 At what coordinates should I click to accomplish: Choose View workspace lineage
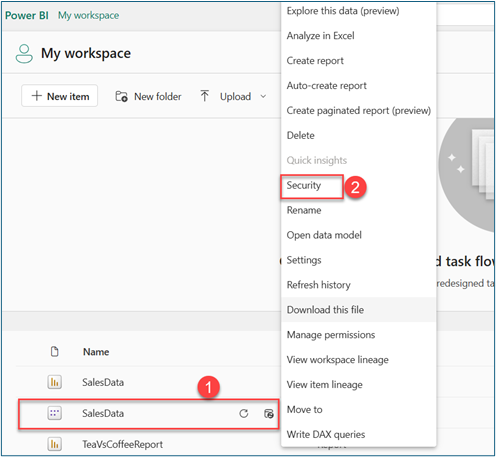pyautogui.click(x=338, y=360)
